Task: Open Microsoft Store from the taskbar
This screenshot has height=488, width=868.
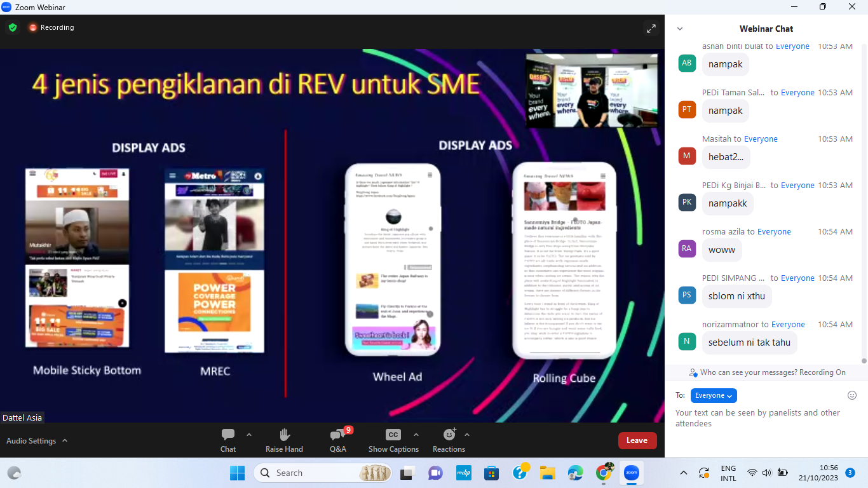Action: point(491,473)
